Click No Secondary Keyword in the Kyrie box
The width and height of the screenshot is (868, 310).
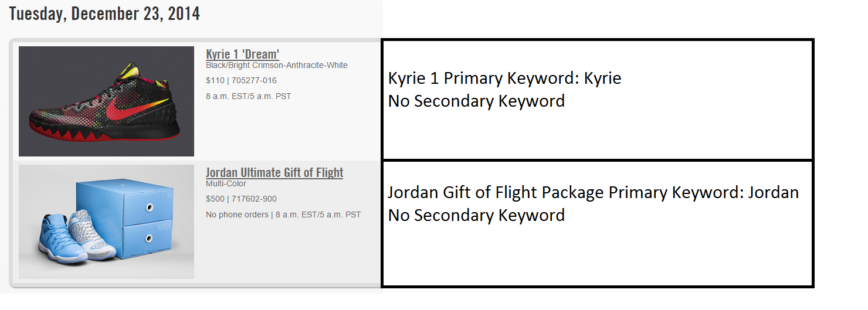(x=476, y=101)
